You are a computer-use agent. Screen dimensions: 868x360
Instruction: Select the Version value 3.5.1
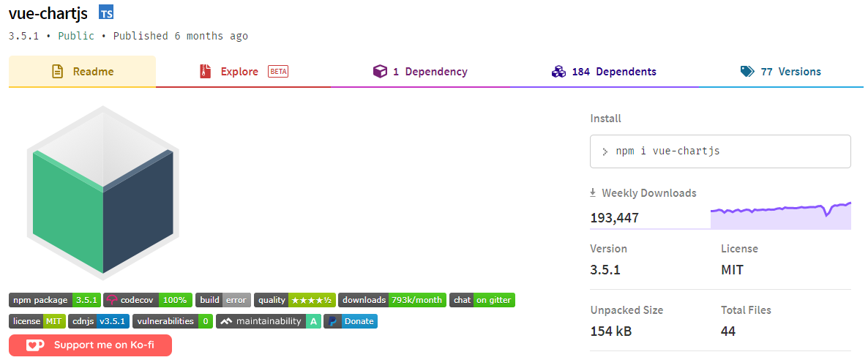click(605, 270)
